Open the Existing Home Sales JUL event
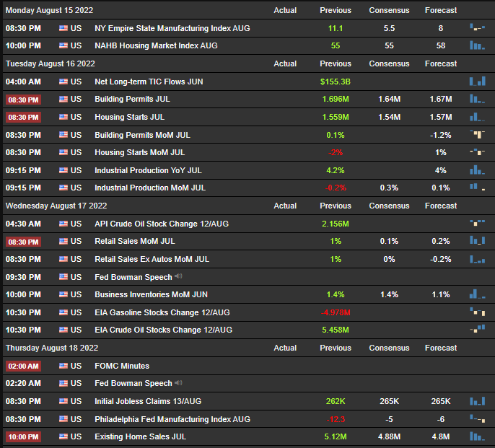The width and height of the screenshot is (495, 448). click(x=140, y=436)
